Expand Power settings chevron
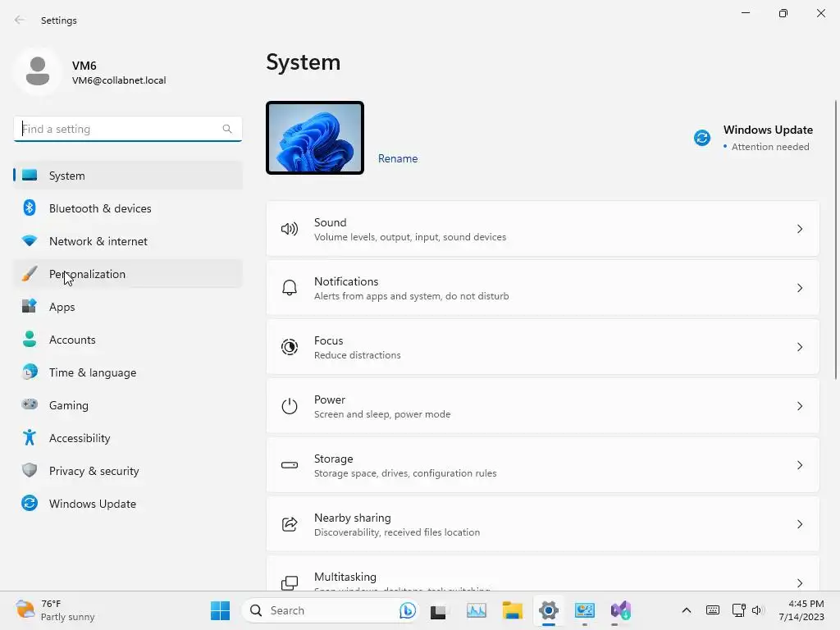This screenshot has height=630, width=840. pos(799,406)
